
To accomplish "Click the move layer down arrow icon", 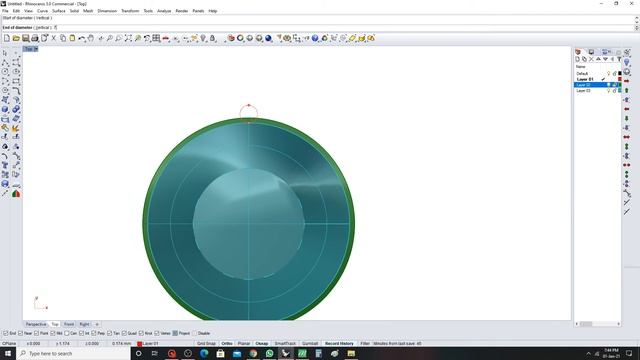I will tap(605, 59).
